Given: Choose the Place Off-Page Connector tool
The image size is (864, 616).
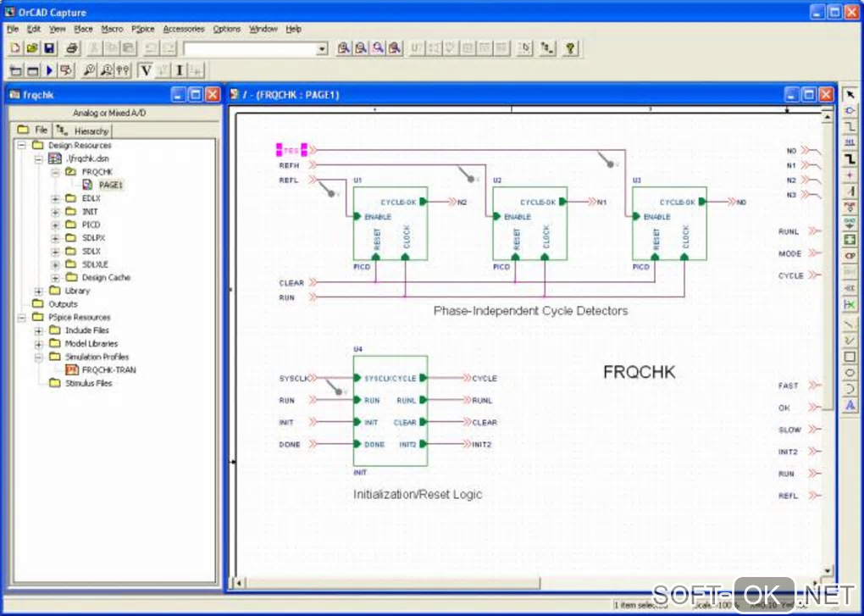Looking at the screenshot, I should pyautogui.click(x=850, y=288).
